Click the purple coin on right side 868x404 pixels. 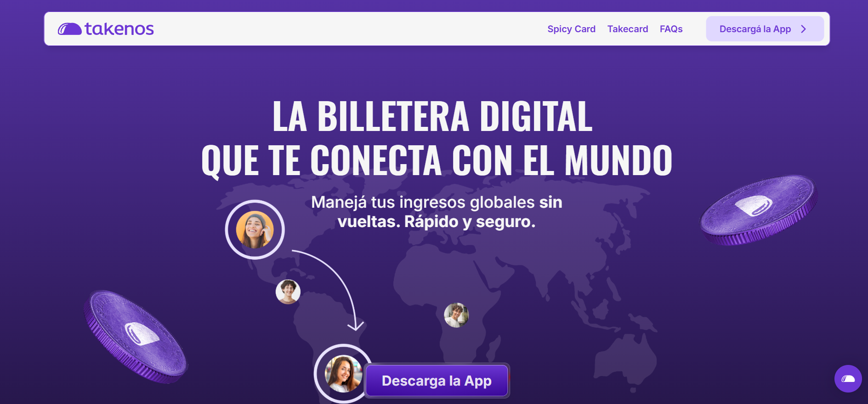coord(758,210)
